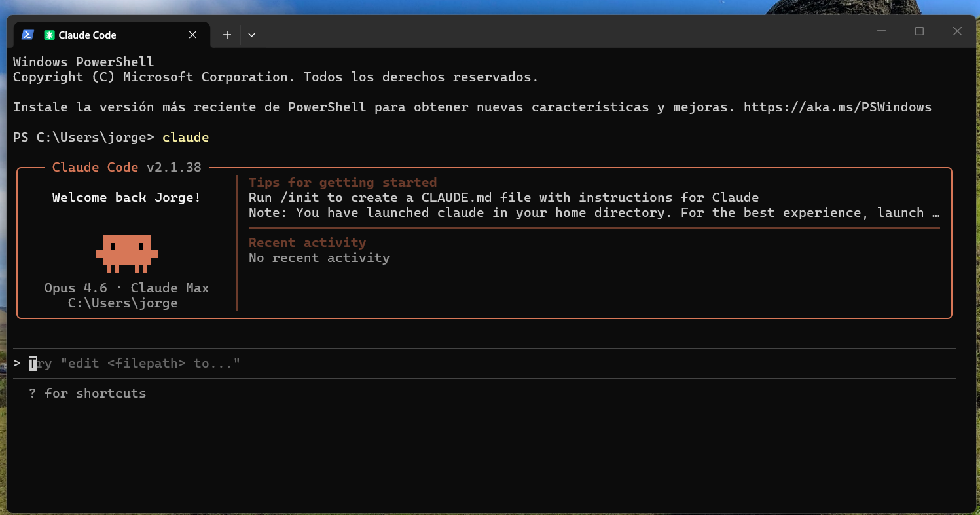Click the PowerShell icon in the tab bar

coord(27,35)
